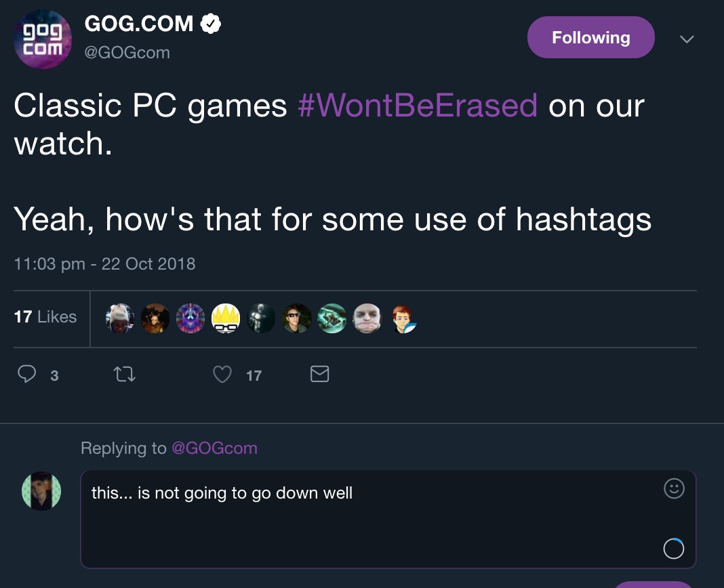View the 17 Likes list
The width and height of the screenshot is (724, 588).
point(45,316)
